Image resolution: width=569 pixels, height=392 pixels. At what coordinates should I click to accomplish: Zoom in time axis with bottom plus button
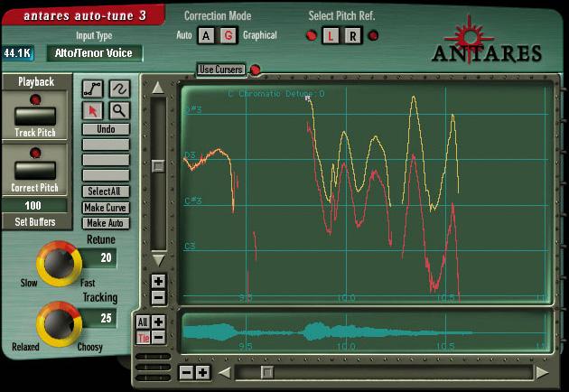203,372
